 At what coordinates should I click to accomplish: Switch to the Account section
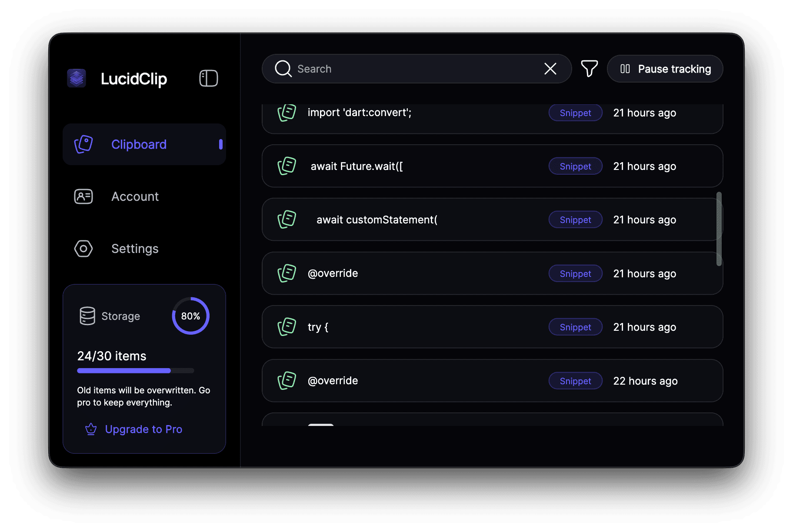(x=135, y=196)
